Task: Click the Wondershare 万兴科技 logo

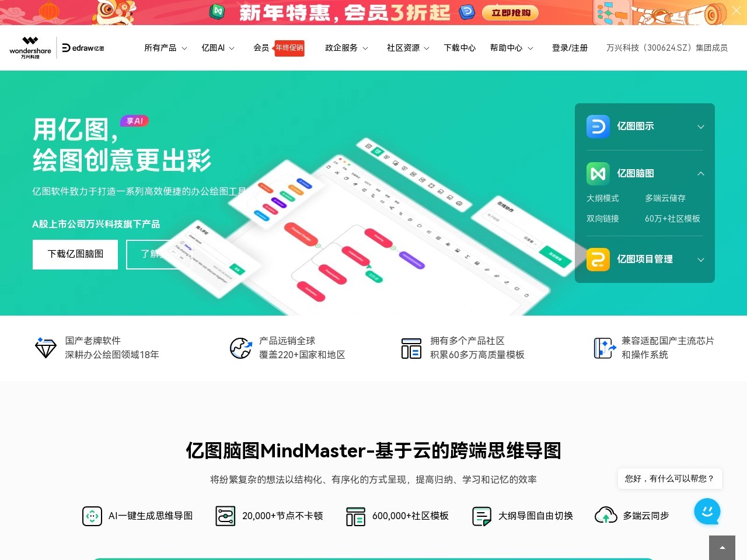Action: [x=30, y=47]
